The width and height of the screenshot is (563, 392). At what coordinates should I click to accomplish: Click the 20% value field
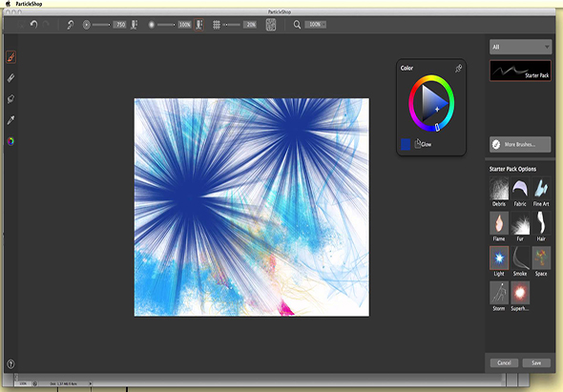tap(250, 25)
